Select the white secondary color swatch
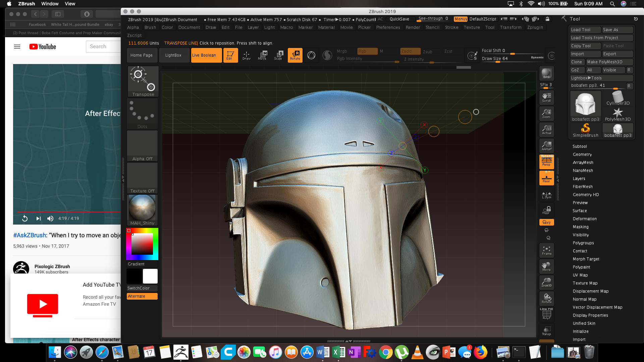The width and height of the screenshot is (644, 362). (150, 277)
